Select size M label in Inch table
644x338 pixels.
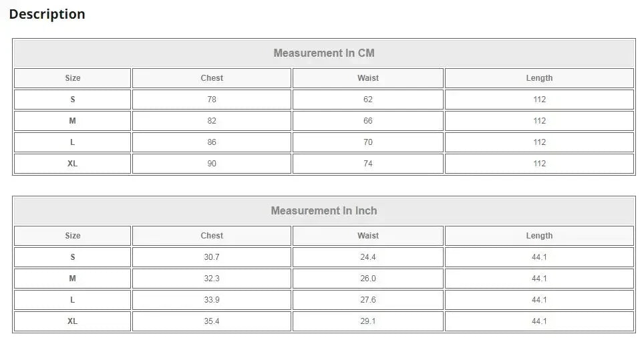73,279
